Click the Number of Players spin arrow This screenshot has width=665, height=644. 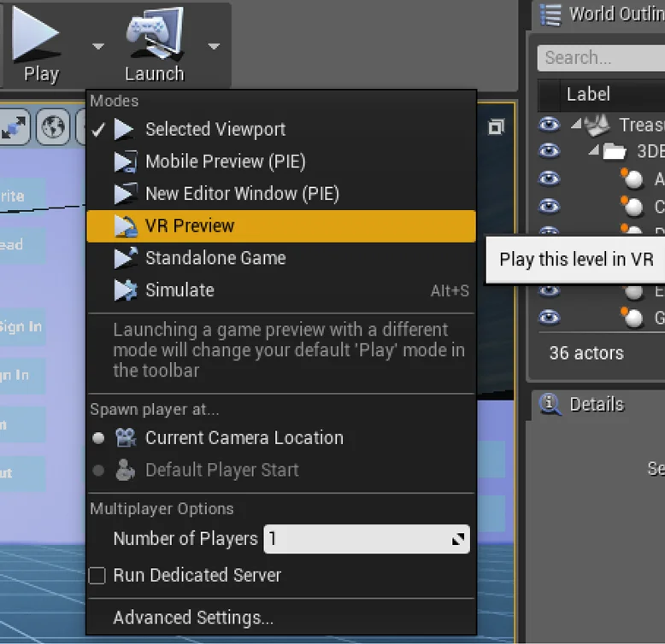coord(458,539)
